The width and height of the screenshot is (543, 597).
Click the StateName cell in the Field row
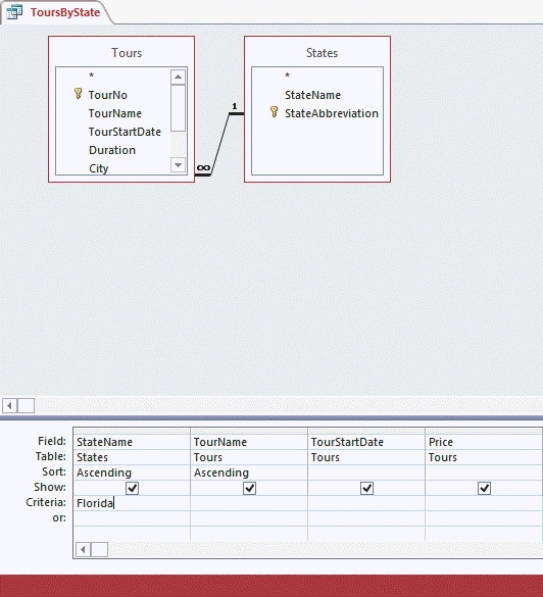tap(132, 442)
